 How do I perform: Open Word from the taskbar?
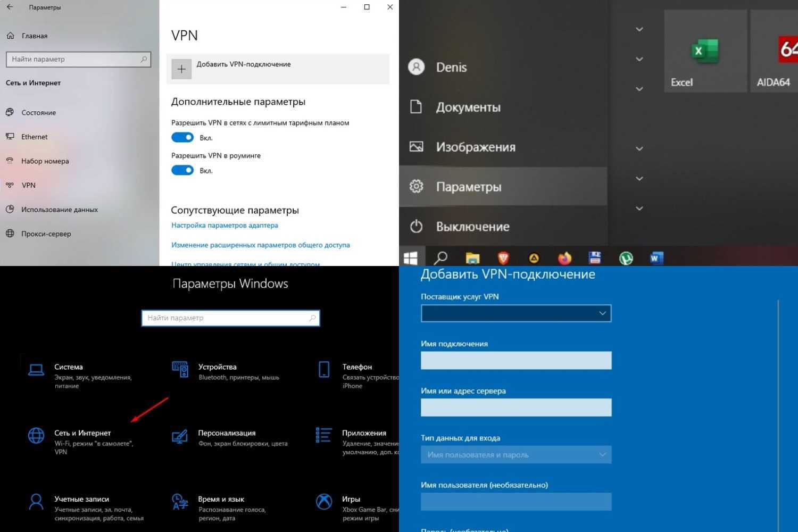(x=656, y=258)
